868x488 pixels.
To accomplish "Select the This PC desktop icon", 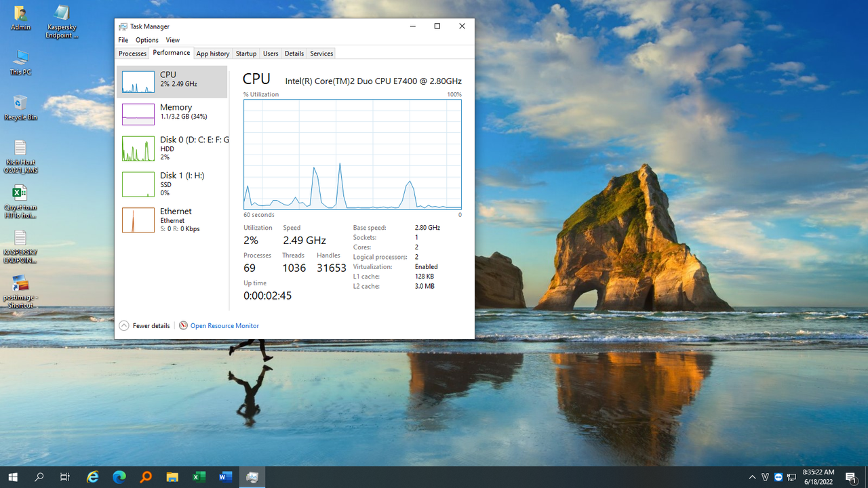I will pyautogui.click(x=20, y=62).
